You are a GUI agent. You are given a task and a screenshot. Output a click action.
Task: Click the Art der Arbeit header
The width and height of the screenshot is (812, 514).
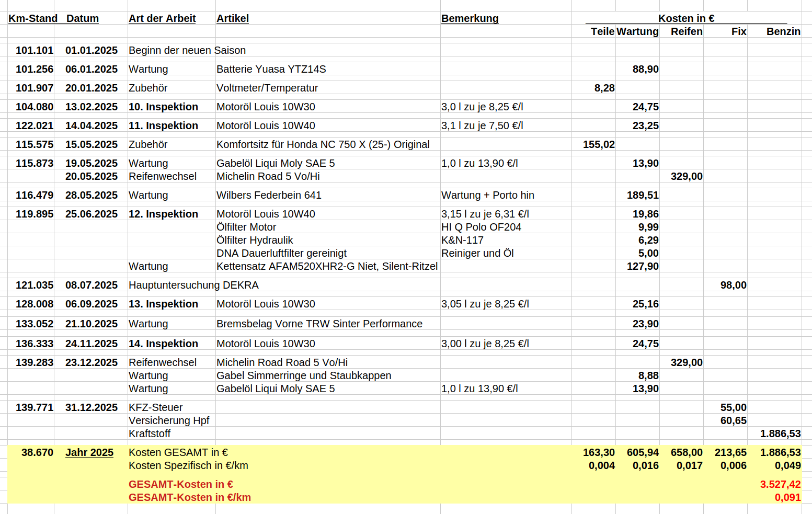click(x=162, y=18)
